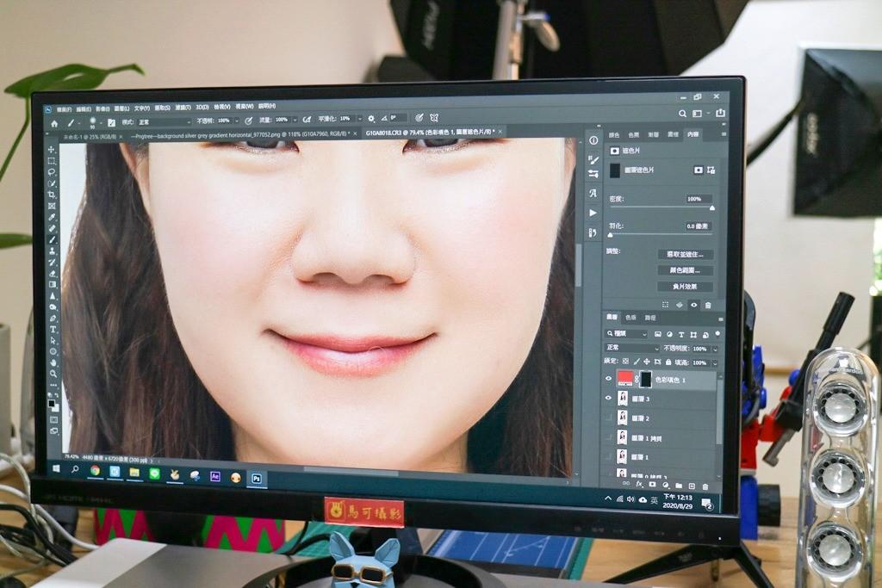Image resolution: width=882 pixels, height=588 pixels.
Task: Select the Lasso tool
Action: coord(52,172)
